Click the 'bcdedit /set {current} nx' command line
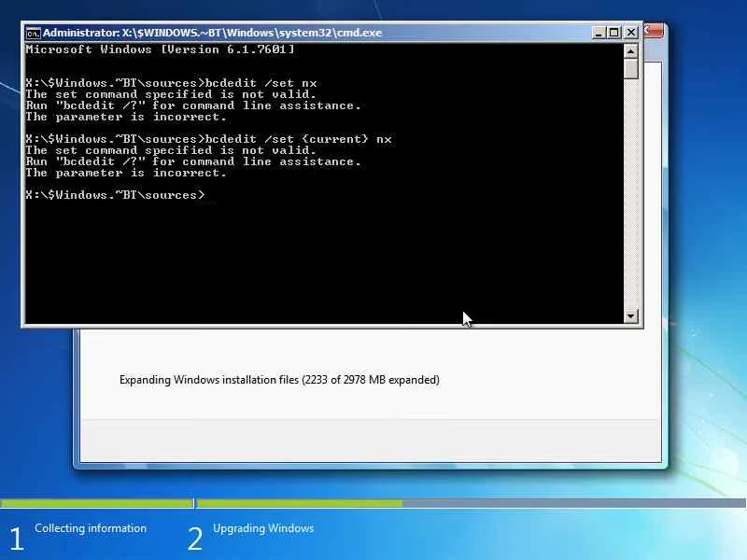Screen dimensions: 747x560 (208, 139)
